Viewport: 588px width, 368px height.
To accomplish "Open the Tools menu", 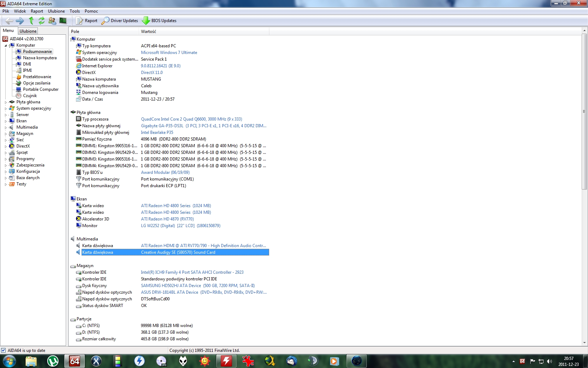I will pyautogui.click(x=75, y=11).
